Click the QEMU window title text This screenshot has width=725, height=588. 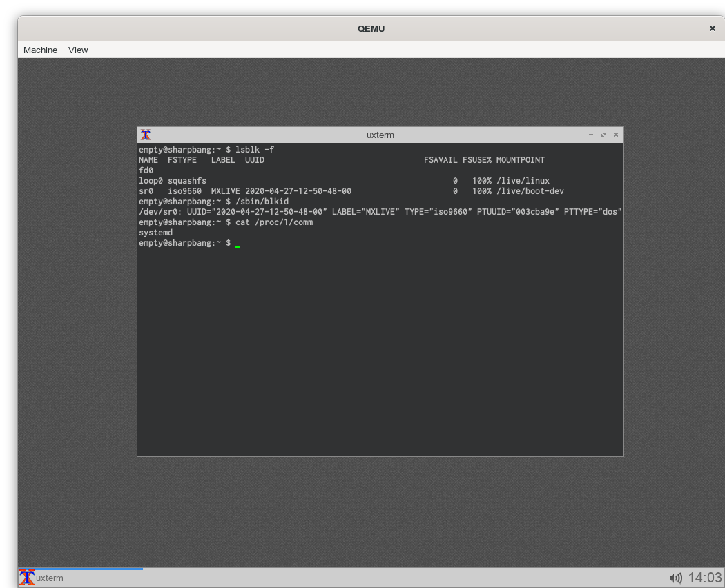pos(371,29)
